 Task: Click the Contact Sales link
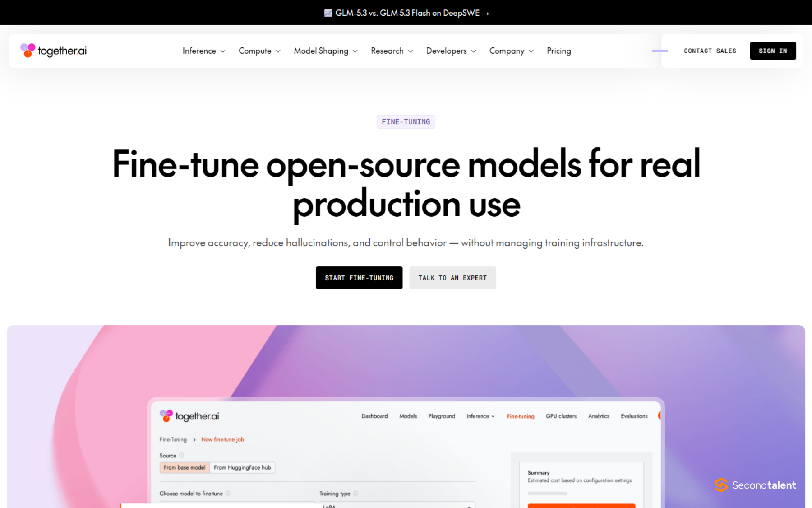(710, 51)
